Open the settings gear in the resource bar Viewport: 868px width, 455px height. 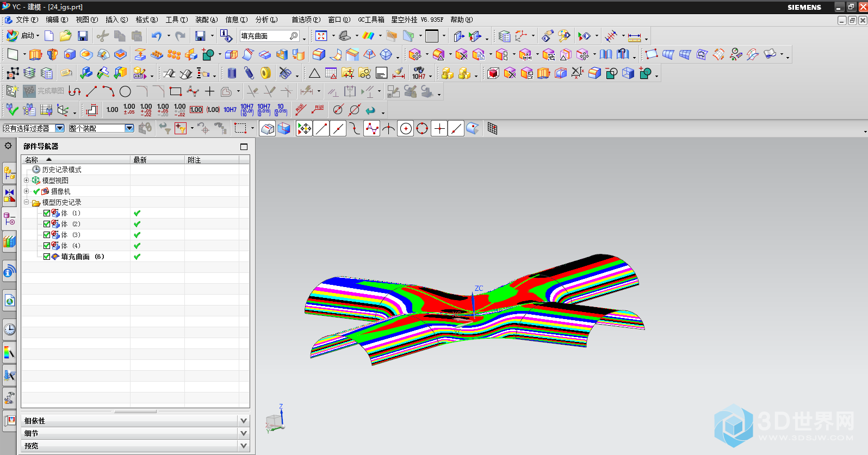(8, 146)
